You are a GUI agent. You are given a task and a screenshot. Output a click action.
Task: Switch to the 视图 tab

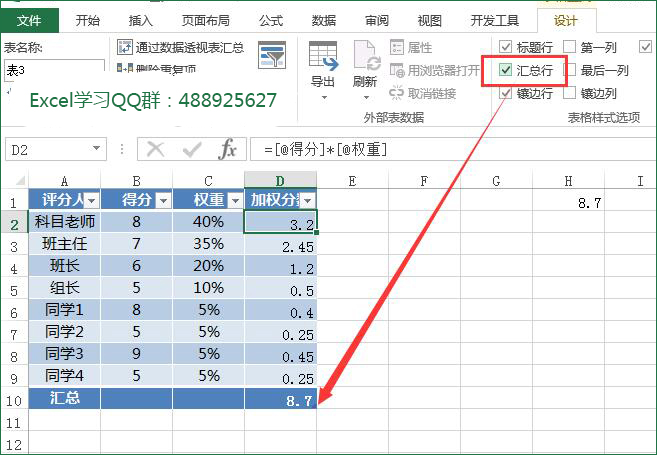pyautogui.click(x=429, y=20)
